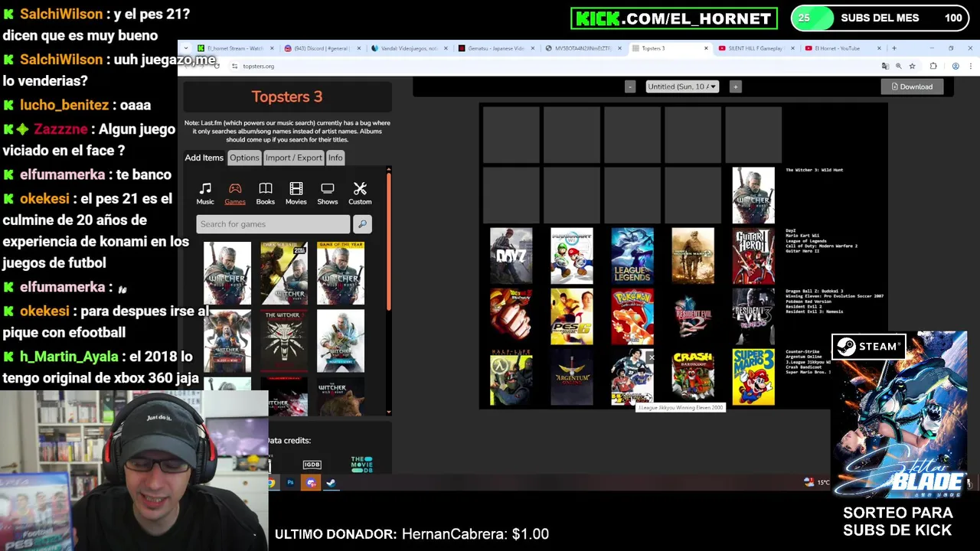980x551 pixels.
Task: Switch to the Import / Export tab
Action: (x=293, y=158)
